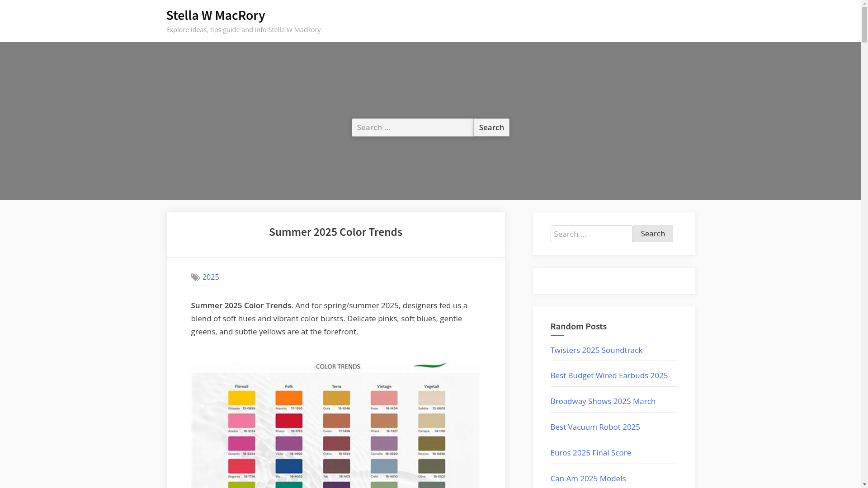Screen dimensions: 868x488
Task: Click the red Rosso swatch in Folk column
Action: pos(289,421)
